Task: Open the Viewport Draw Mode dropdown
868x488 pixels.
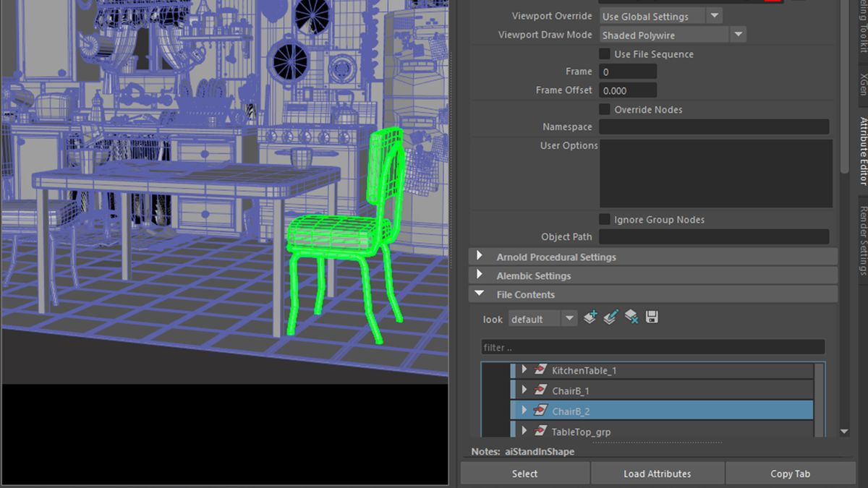Action: tap(673, 35)
